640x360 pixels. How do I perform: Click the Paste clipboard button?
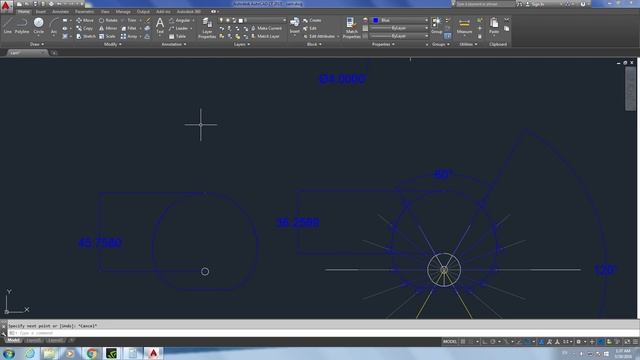[x=494, y=26]
